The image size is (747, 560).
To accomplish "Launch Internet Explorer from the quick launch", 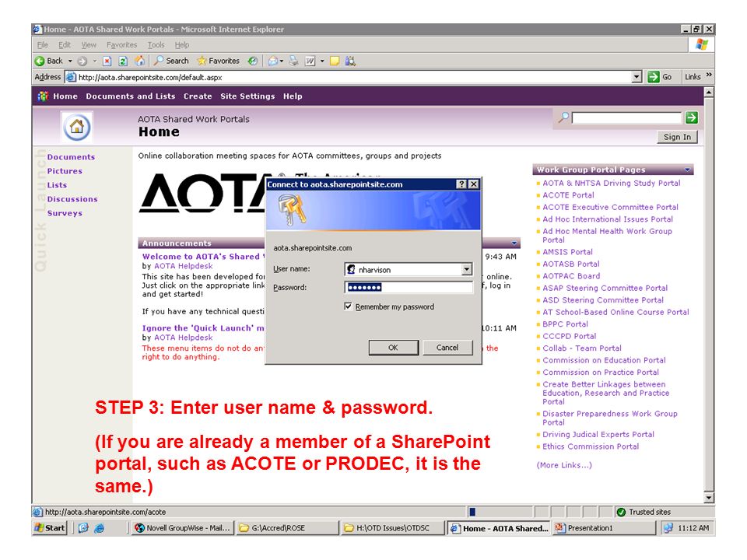I will pyautogui.click(x=99, y=527).
